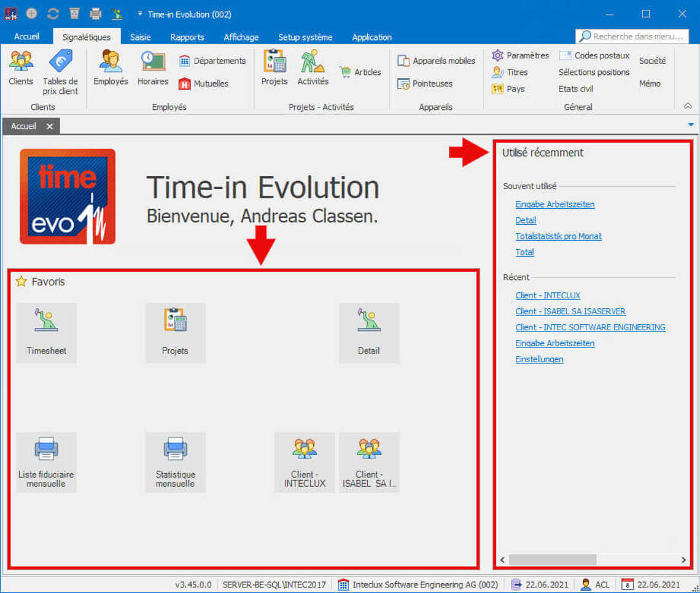Image resolution: width=700 pixels, height=593 pixels.
Task: Switch to the Affichage ribbon tab
Action: 241,37
